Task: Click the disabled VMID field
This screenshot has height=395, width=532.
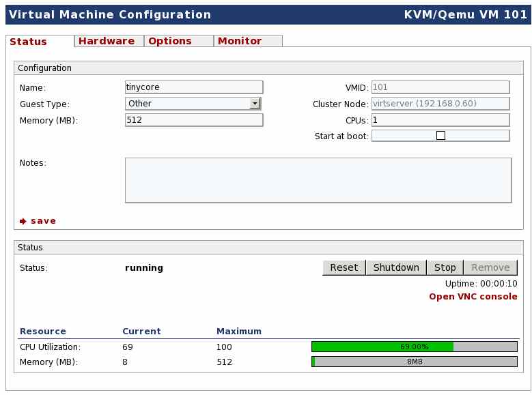Action: click(x=440, y=87)
